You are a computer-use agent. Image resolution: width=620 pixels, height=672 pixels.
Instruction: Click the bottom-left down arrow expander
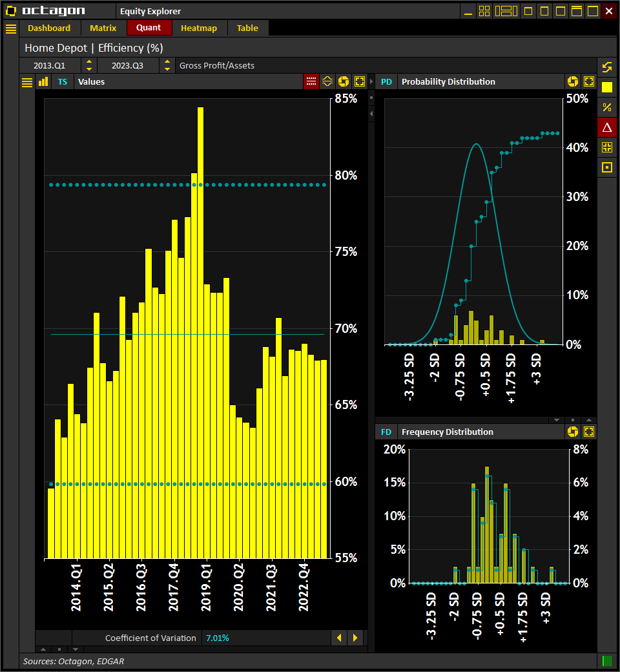click(x=76, y=649)
